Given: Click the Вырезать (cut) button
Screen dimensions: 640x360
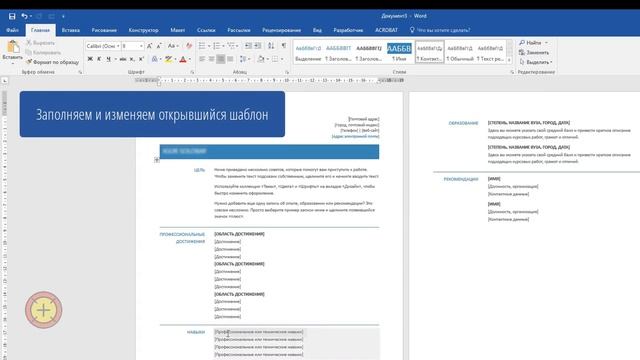Looking at the screenshot, I should click(40, 43).
